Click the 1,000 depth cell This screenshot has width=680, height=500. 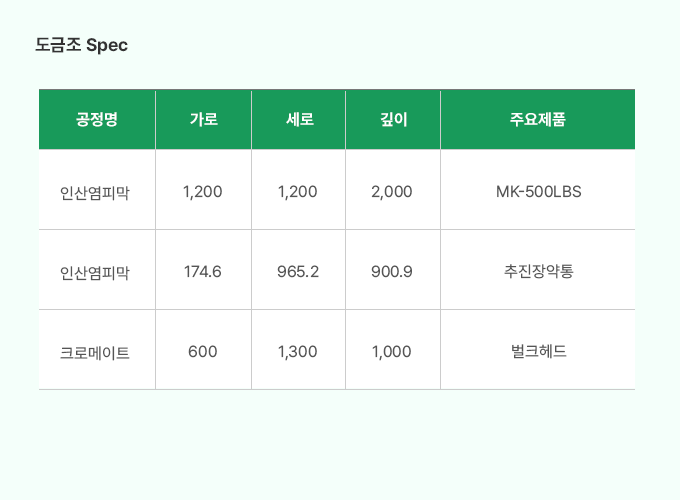click(392, 351)
